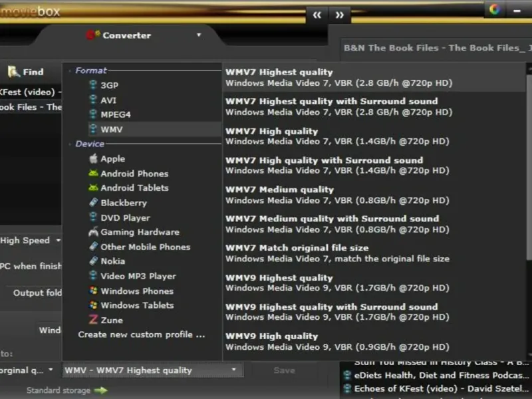Choose WMV7 Highest quality with Surround sound
Image resolution: width=532 pixels, height=399 pixels.
pyautogui.click(x=374, y=106)
